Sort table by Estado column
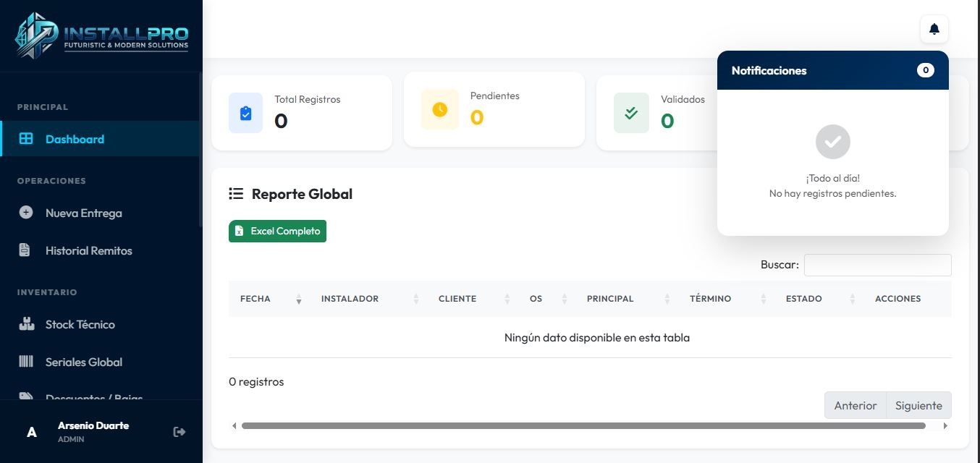The height and width of the screenshot is (463, 980). pos(819,299)
